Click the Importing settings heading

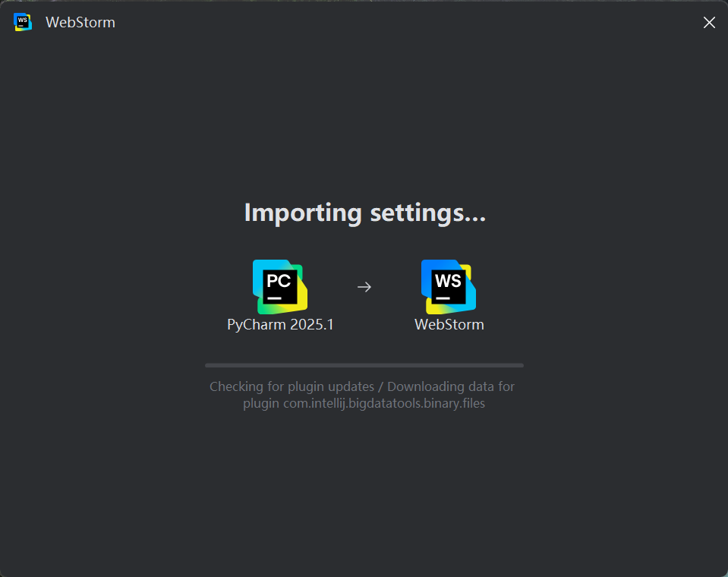coord(365,213)
